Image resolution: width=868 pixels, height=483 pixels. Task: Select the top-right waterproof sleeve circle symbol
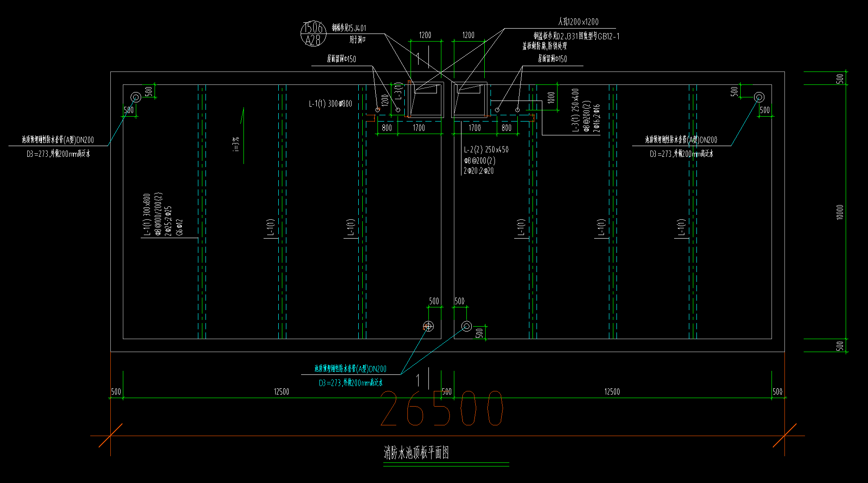pos(759,97)
